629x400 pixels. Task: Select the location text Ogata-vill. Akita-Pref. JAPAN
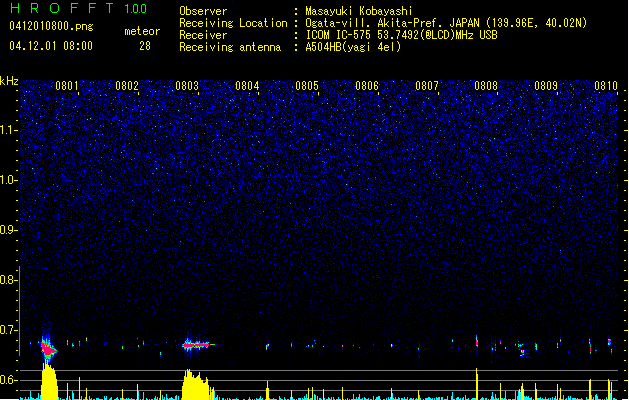392,23
